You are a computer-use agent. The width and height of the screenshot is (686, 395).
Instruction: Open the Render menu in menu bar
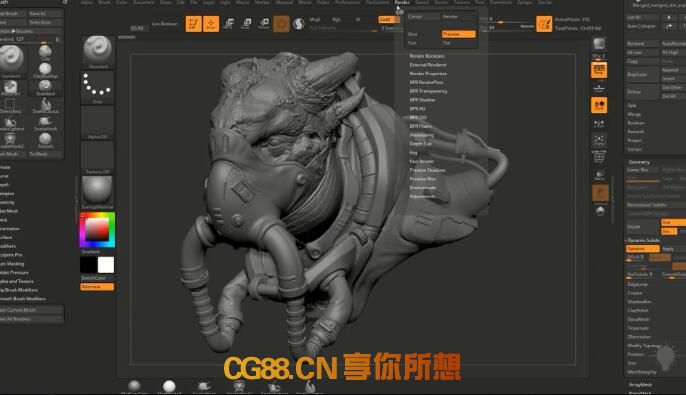(x=402, y=3)
